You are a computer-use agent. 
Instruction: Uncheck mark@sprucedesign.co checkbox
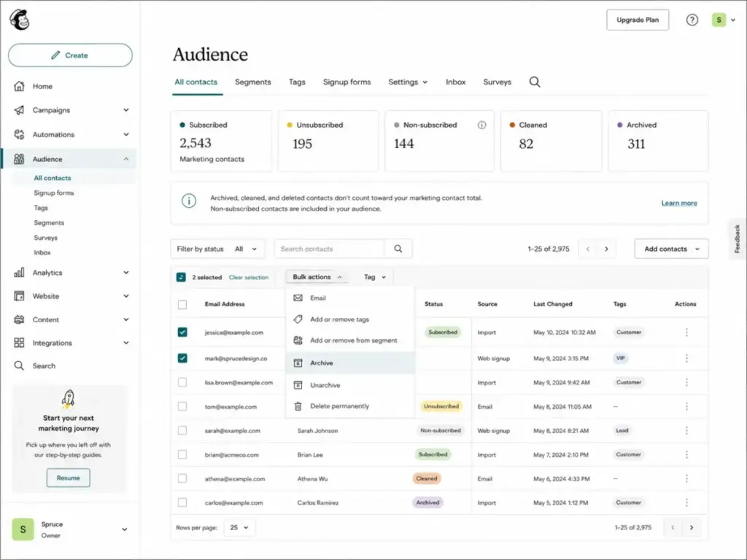pos(182,358)
